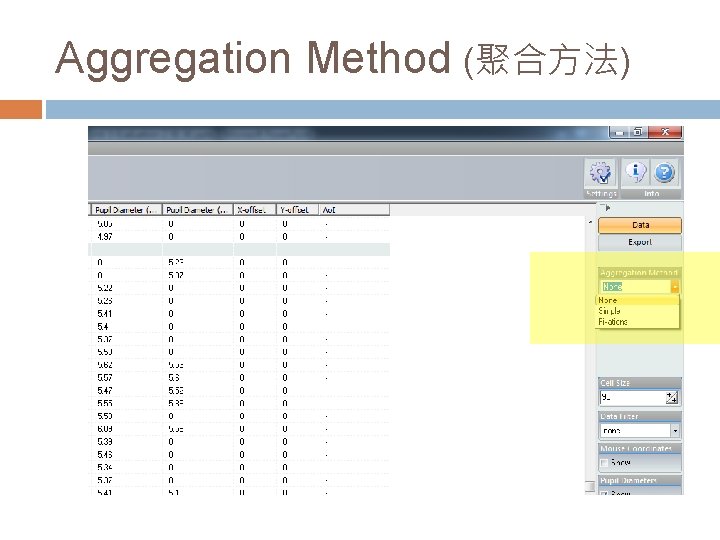Select the cell with value 5.22

point(125,288)
